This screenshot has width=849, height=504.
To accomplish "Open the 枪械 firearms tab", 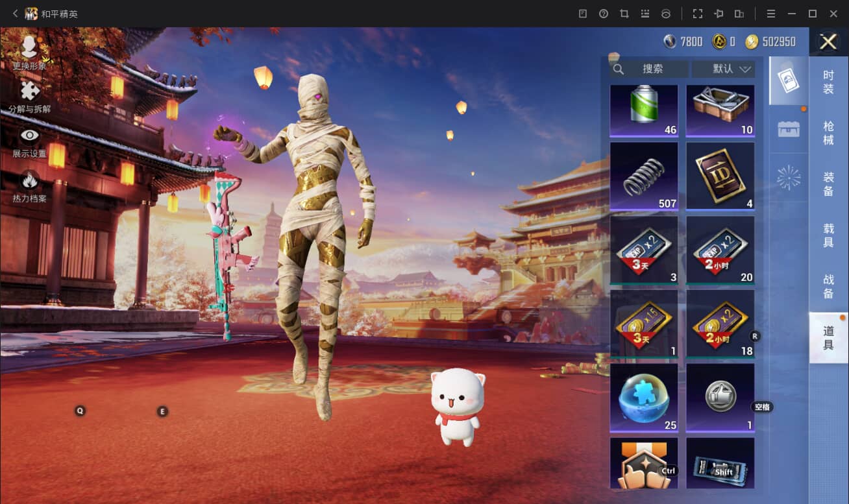I will (x=828, y=133).
